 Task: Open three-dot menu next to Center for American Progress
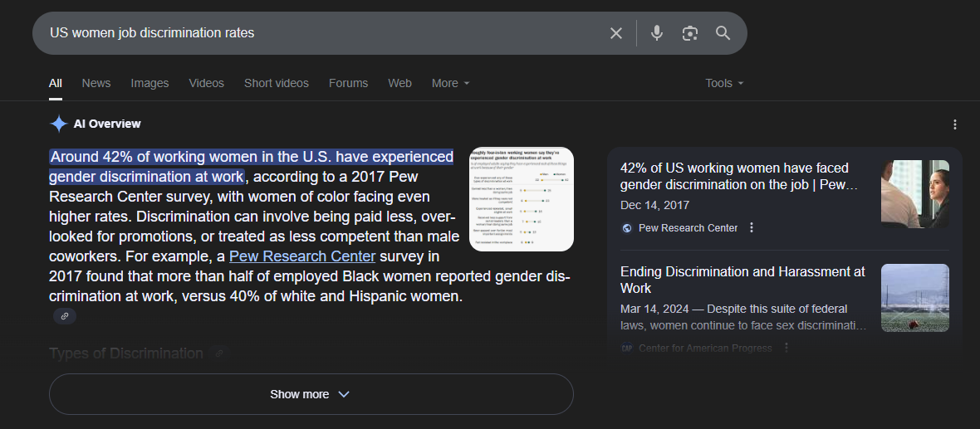(x=786, y=348)
